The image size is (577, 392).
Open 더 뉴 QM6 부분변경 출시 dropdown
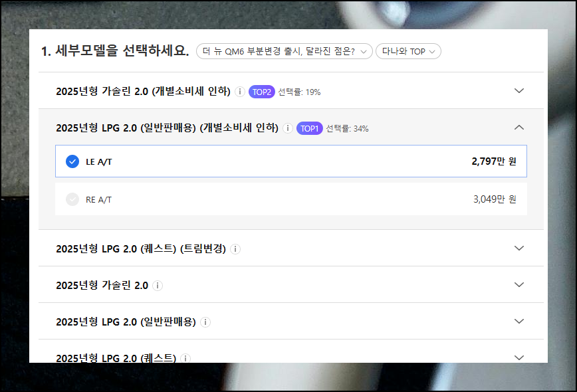(x=285, y=51)
